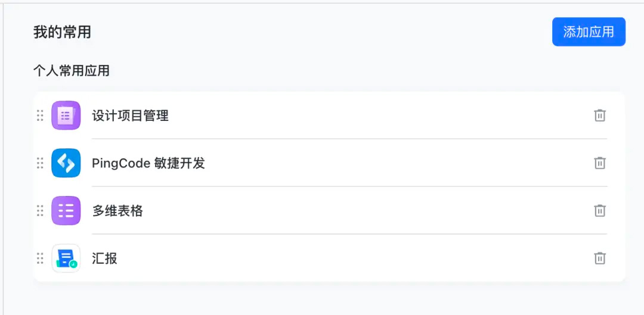
Task: Click the 汇报 report document icon
Action: (x=66, y=258)
